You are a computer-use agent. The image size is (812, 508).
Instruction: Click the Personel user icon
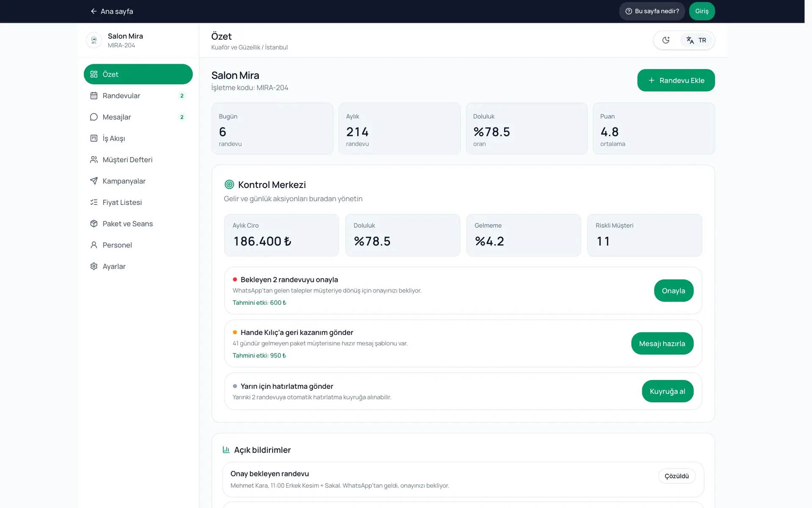(94, 245)
